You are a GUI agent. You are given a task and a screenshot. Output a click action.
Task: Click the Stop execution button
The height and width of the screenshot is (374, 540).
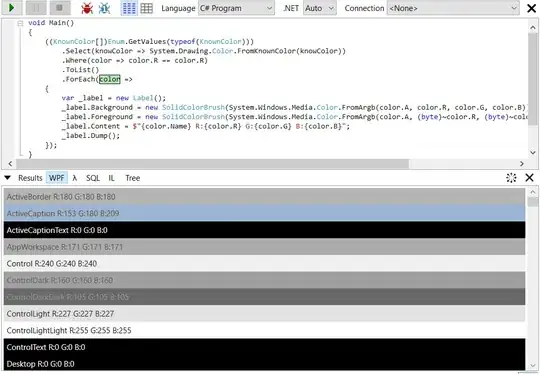coord(60,8)
